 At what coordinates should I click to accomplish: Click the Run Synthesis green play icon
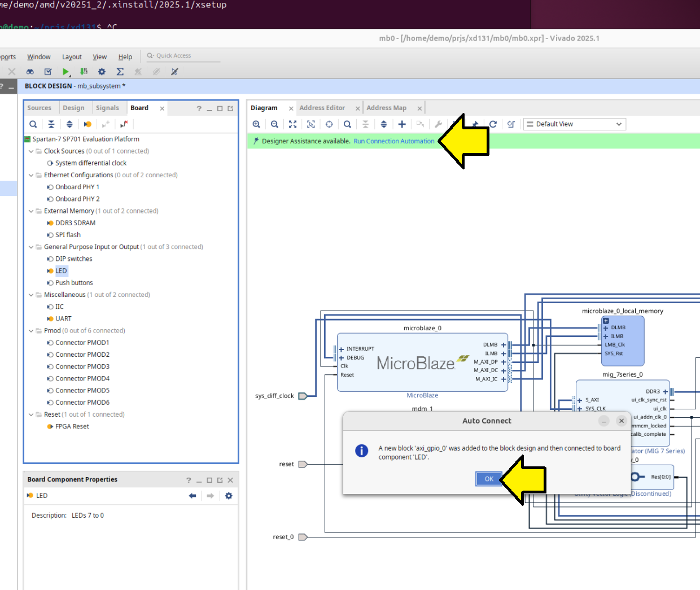66,72
